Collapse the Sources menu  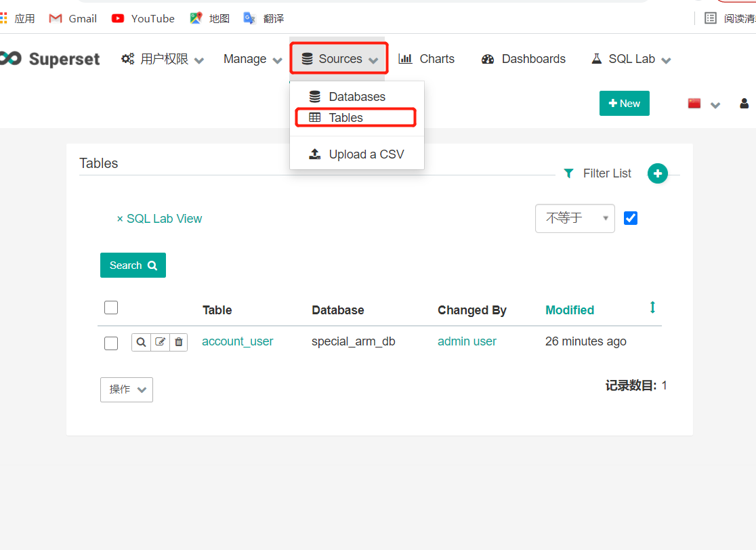pyautogui.click(x=339, y=59)
